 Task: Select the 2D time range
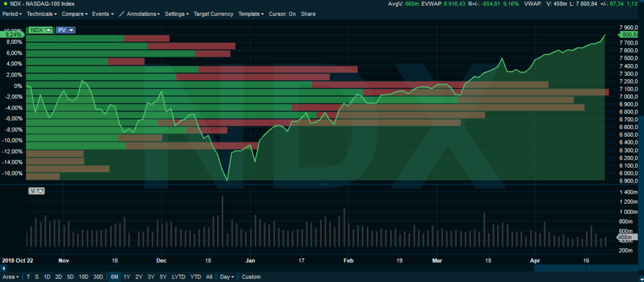[x=58, y=277]
